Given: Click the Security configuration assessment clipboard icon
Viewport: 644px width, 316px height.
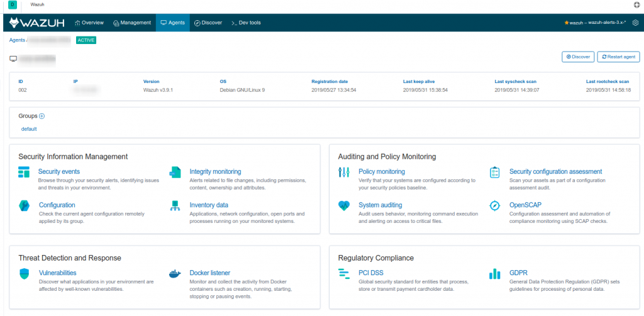Looking at the screenshot, I should point(494,172).
